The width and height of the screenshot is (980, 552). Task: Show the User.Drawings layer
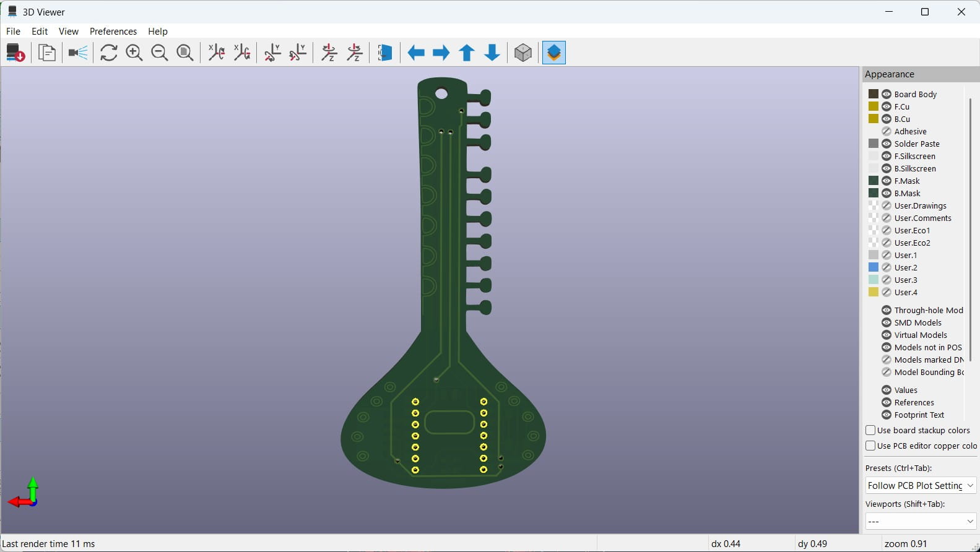(887, 205)
